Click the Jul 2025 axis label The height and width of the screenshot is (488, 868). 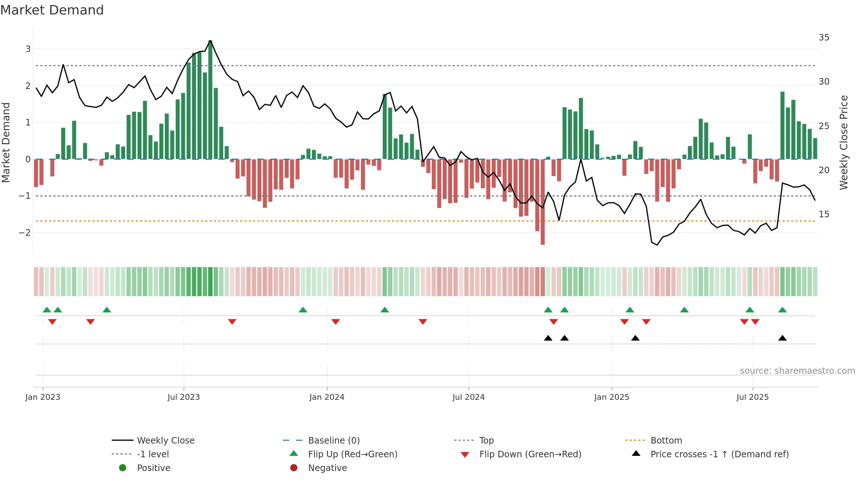click(753, 397)
